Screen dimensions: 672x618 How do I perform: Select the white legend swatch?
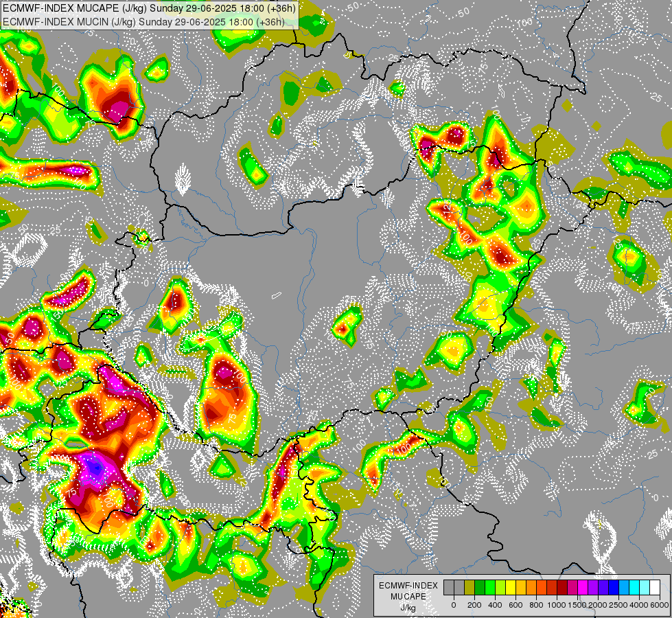pyautogui.click(x=656, y=587)
